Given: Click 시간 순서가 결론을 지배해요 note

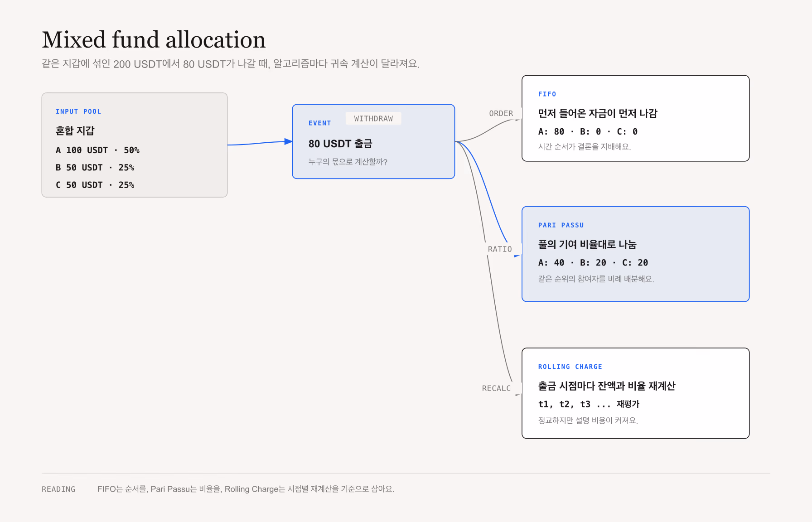Looking at the screenshot, I should 585,146.
